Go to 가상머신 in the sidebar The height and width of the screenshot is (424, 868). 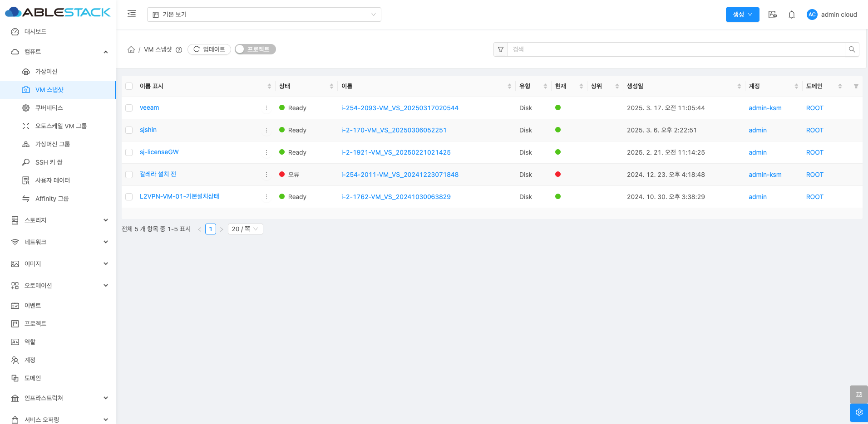(x=46, y=72)
